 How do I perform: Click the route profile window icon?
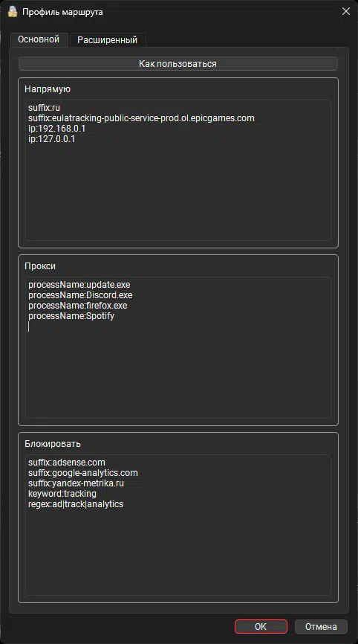tap(13, 11)
